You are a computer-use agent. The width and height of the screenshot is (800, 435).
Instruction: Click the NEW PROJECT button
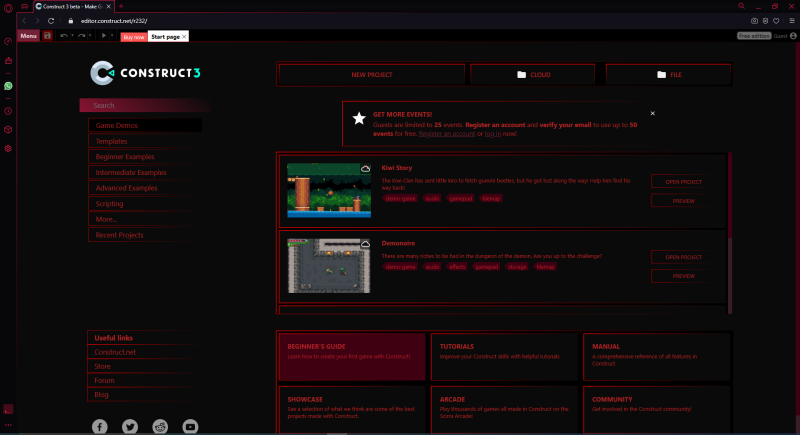(371, 74)
